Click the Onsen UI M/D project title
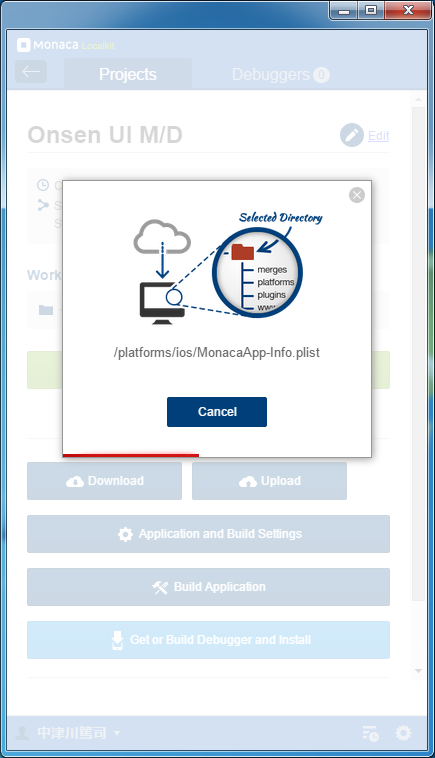Screen dimensions: 435x758 click(105, 135)
